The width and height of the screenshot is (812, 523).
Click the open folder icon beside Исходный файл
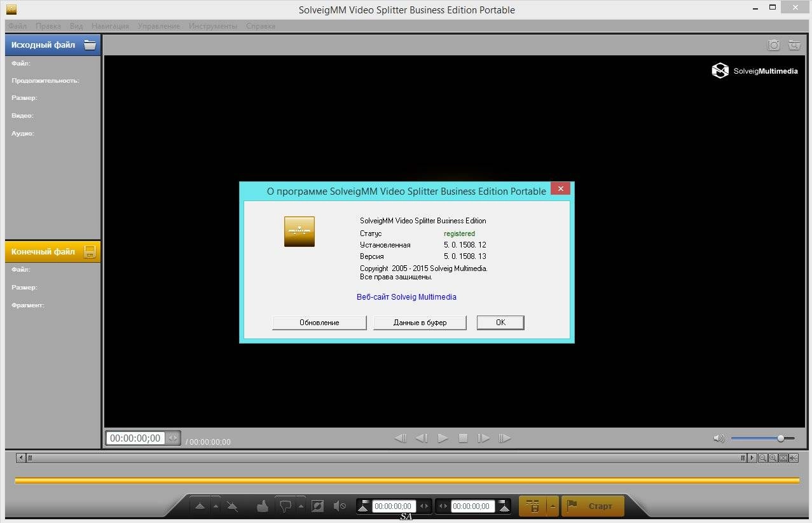pyautogui.click(x=90, y=45)
